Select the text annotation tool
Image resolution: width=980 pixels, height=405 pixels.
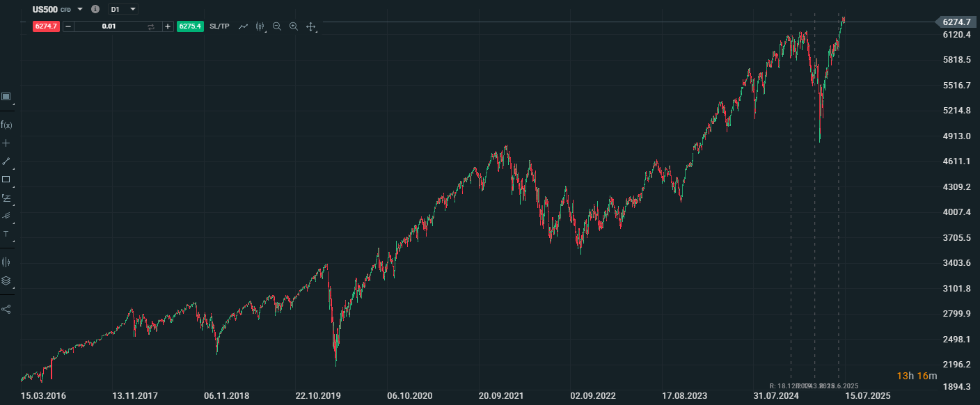[x=6, y=234]
